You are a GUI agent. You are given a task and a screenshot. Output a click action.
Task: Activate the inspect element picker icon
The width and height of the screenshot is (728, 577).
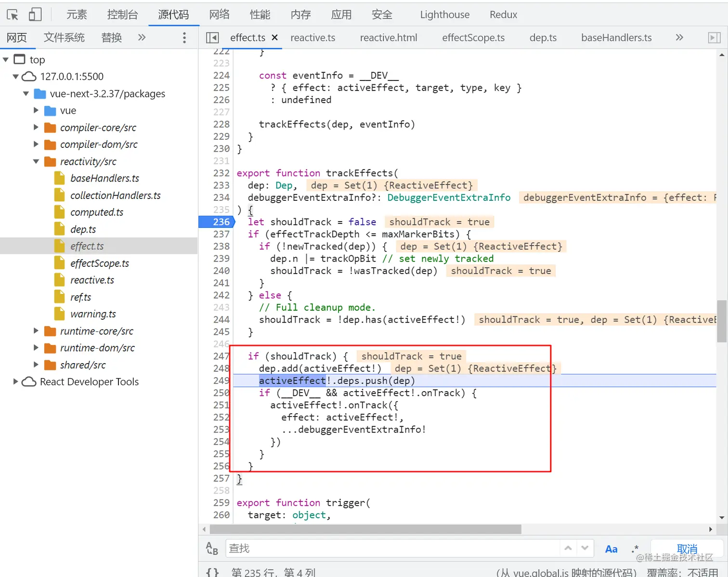13,14
